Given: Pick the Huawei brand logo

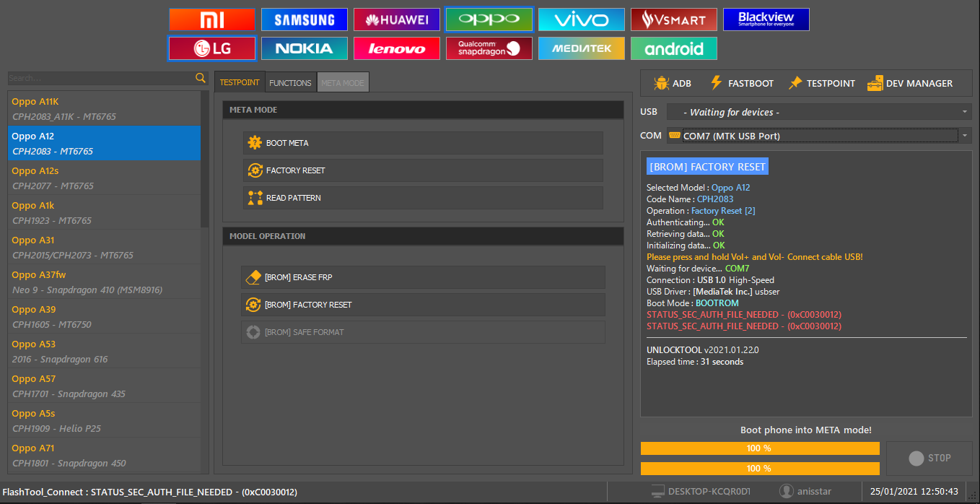Looking at the screenshot, I should point(397,19).
